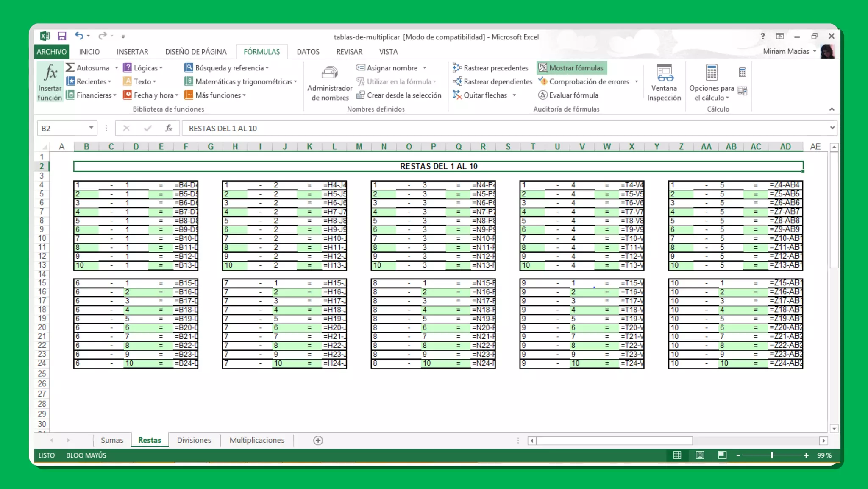This screenshot has height=489, width=868.
Task: Click the zoom slider handle
Action: [x=772, y=455]
